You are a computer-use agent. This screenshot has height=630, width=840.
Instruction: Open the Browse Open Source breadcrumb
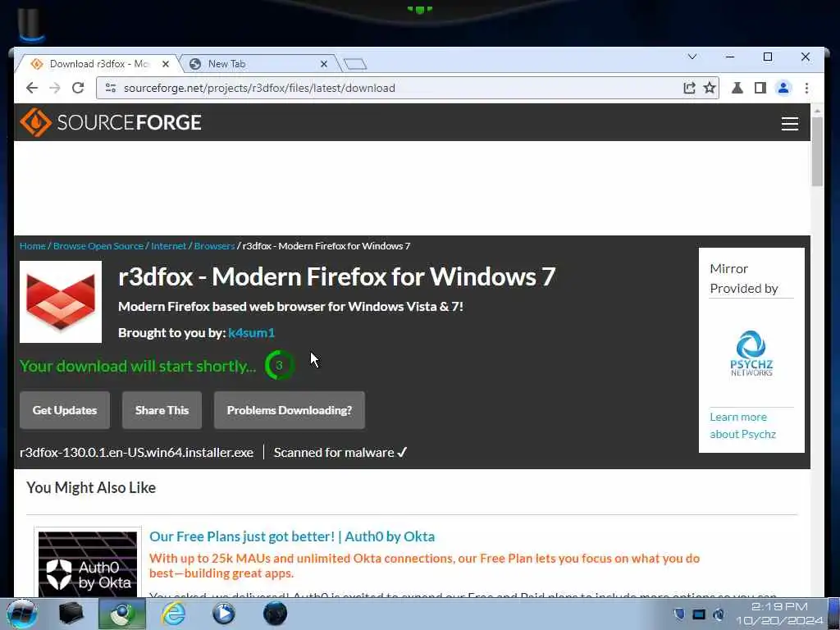click(98, 246)
